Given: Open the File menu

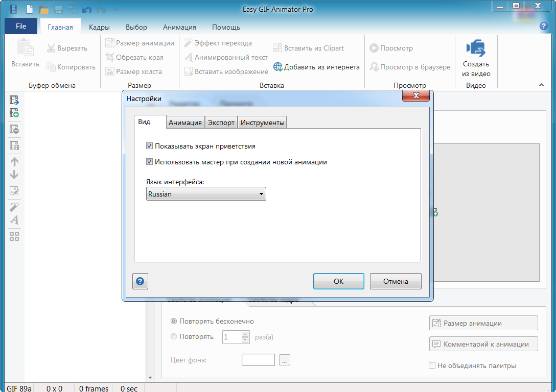Looking at the screenshot, I should pyautogui.click(x=21, y=26).
